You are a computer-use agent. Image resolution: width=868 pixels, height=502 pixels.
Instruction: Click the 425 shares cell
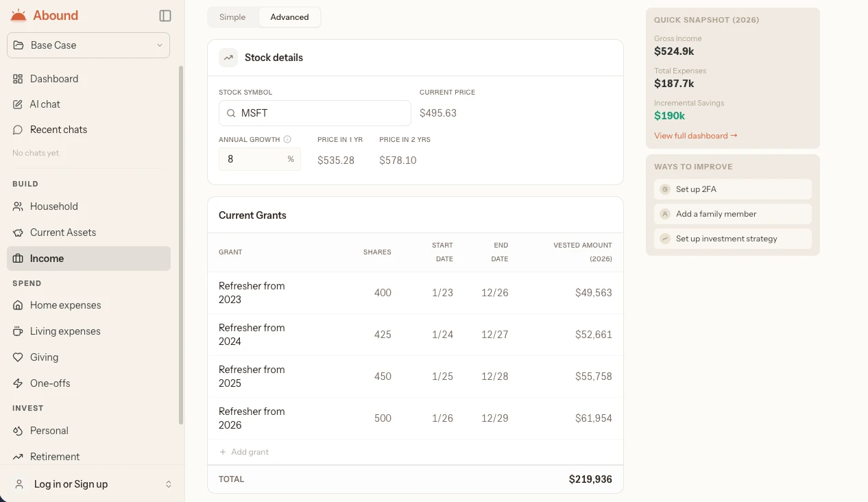coord(383,335)
